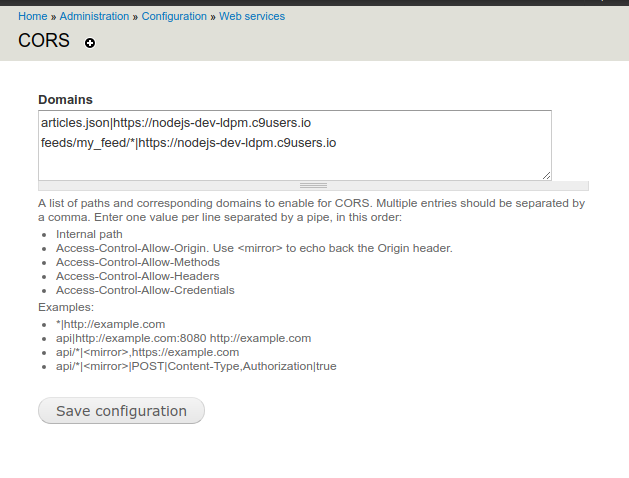Open the Web services breadcrumb link
The image size is (629, 478).
pos(252,16)
